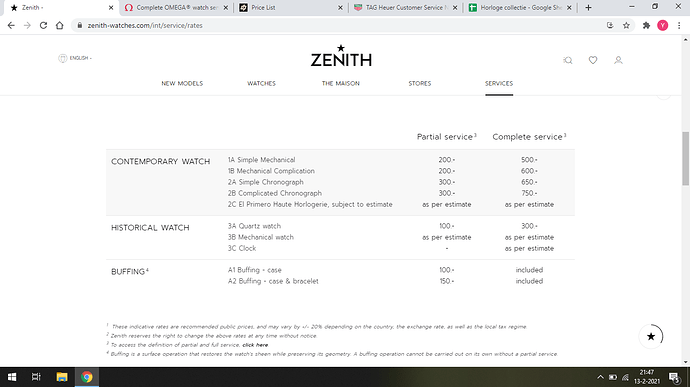Screen dimensions: 690x387
Task: Click the taskbar clock showing 21:47
Action: [647, 377]
